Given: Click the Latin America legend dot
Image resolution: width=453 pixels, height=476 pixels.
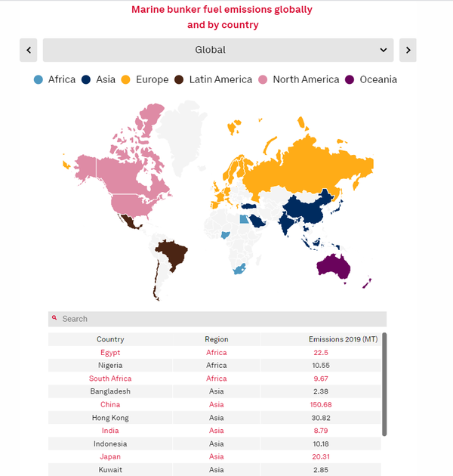Looking at the screenshot, I should tap(179, 79).
